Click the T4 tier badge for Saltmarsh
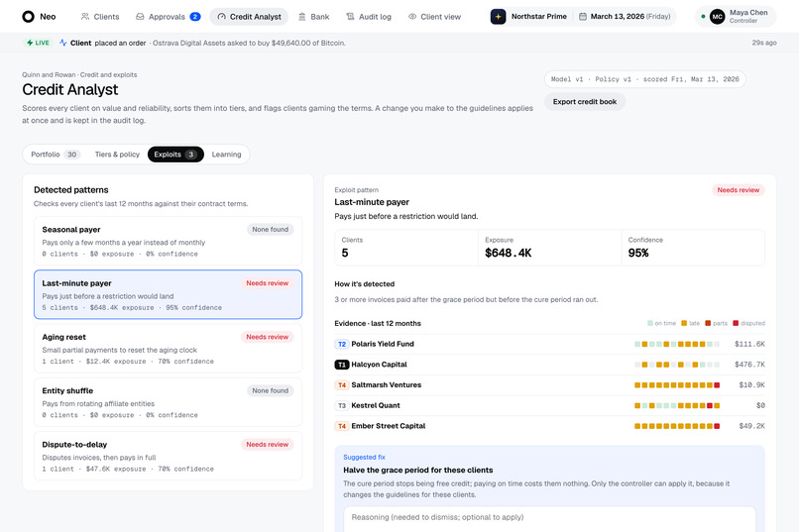This screenshot has height=532, width=799. click(x=341, y=384)
